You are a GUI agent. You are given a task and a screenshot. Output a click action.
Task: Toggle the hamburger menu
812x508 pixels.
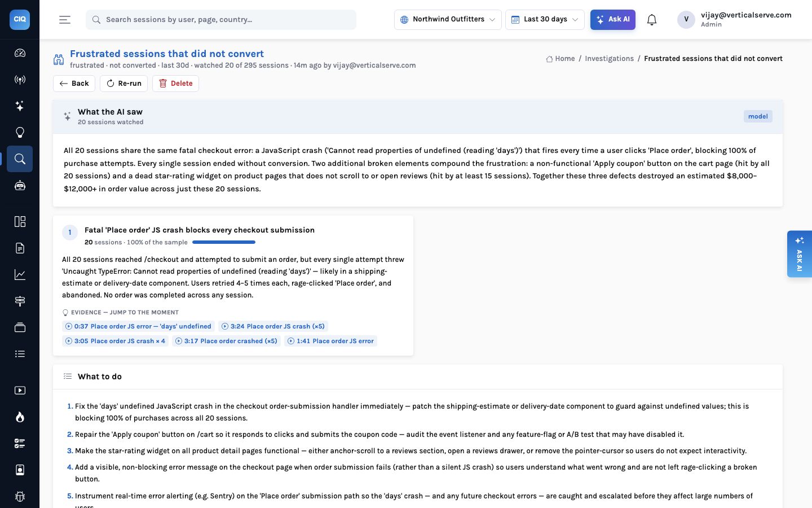point(65,20)
